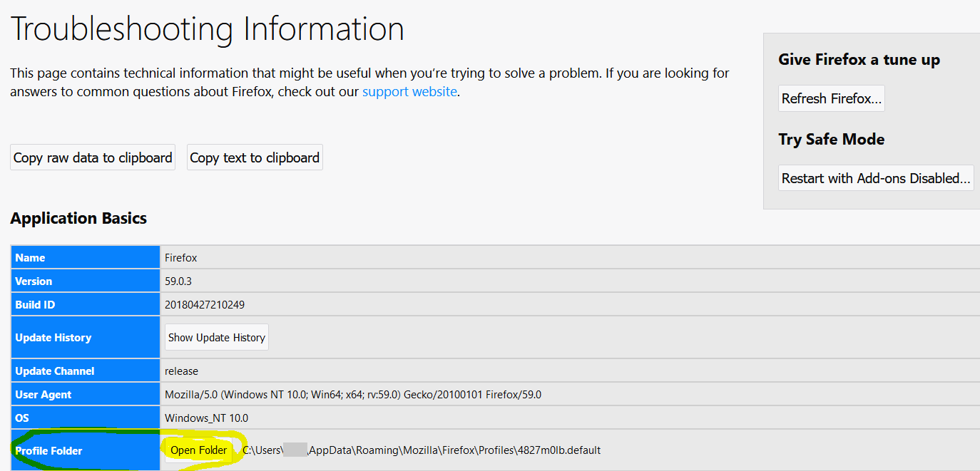Open the support website link
Viewport: 980px width, 471px height.
(x=409, y=92)
